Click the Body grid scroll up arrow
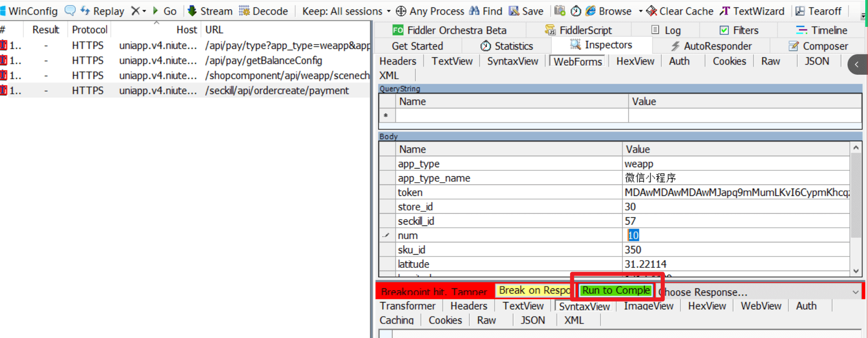Viewport: 868px width, 338px height. point(856,148)
